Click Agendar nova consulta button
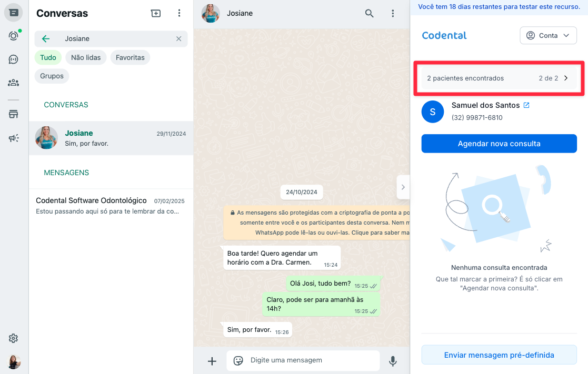The image size is (588, 374). pos(499,144)
